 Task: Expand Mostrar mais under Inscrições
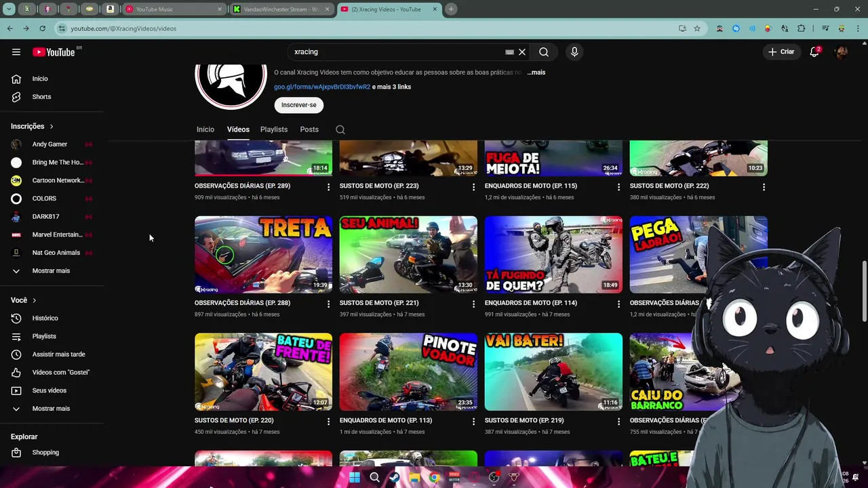click(52, 271)
